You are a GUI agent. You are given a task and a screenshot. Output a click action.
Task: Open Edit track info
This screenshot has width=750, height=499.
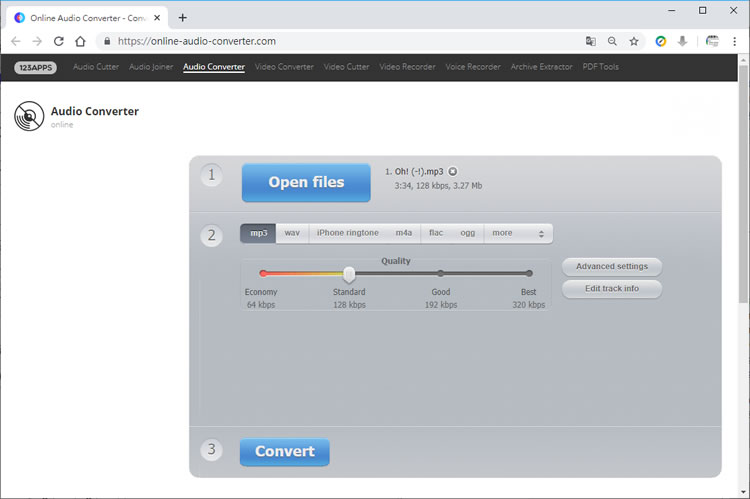coord(612,288)
